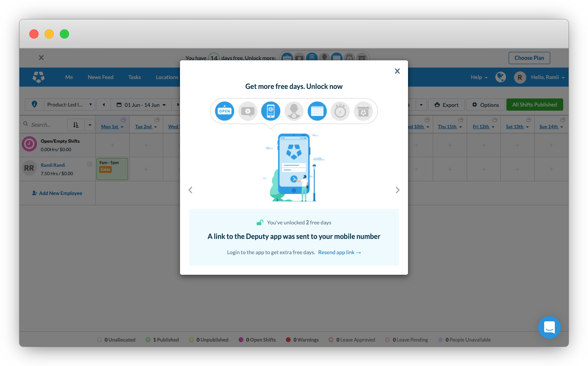Select the video camera unlock icon
The height and width of the screenshot is (366, 588).
248,111
